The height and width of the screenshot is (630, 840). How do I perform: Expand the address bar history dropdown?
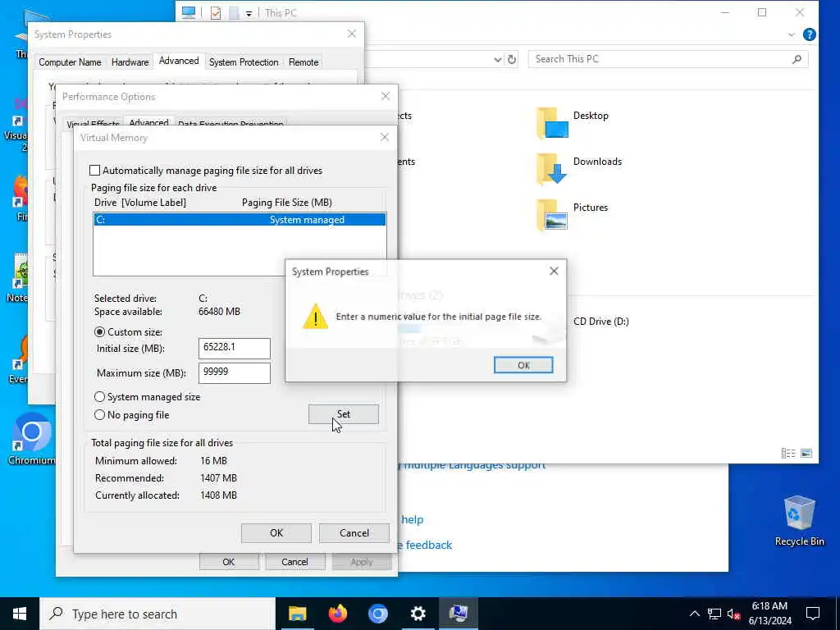498,59
